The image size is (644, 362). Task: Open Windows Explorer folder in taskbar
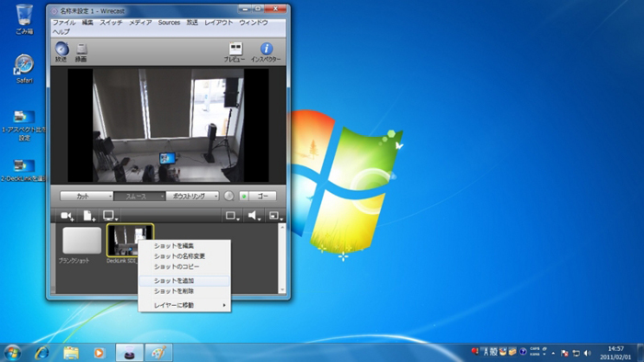[x=71, y=353]
